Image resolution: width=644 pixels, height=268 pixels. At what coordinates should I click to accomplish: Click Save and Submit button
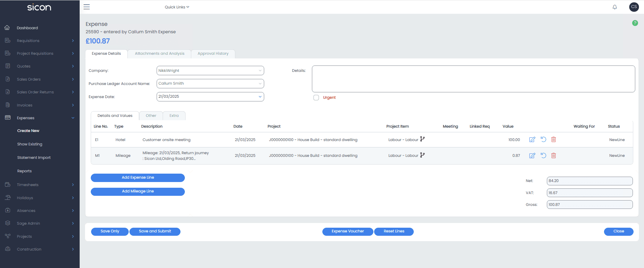[x=155, y=231]
